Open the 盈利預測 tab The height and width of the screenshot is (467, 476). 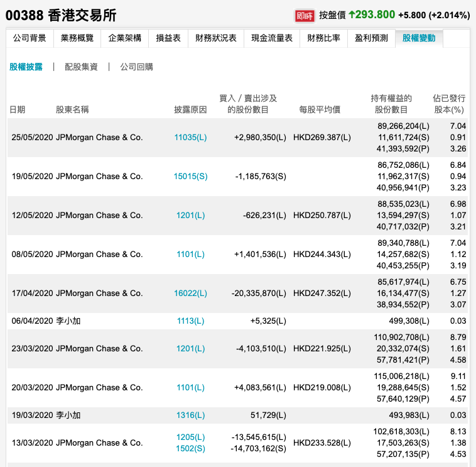coord(371,38)
